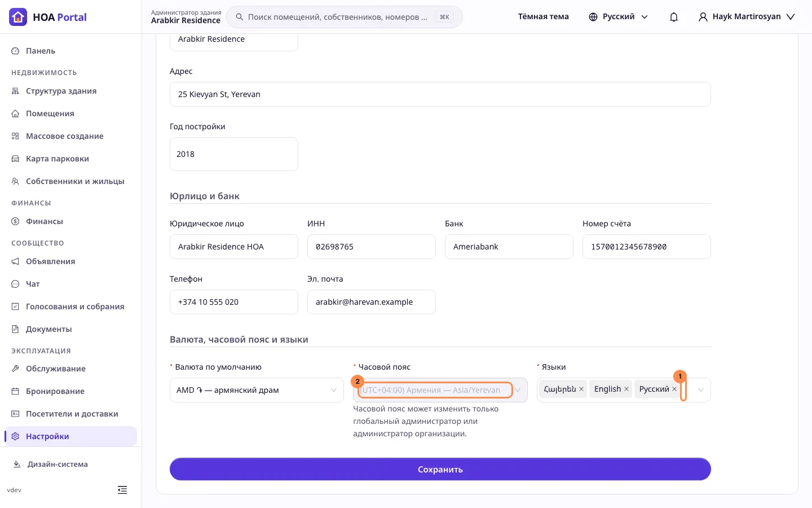Screen dimensions: 812x508
Task: Open Объявления section
Action: tap(70, 261)
